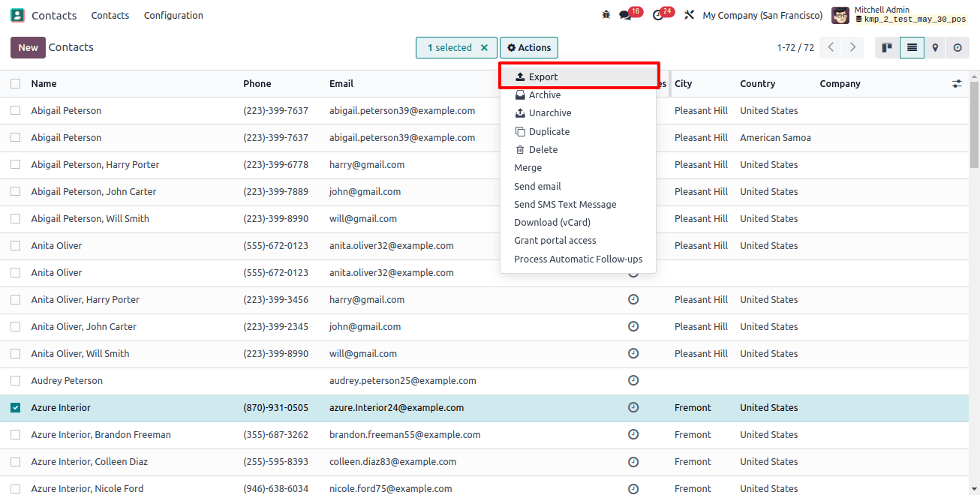Click American Samoa country cell
This screenshot has height=495, width=980.
click(x=775, y=138)
